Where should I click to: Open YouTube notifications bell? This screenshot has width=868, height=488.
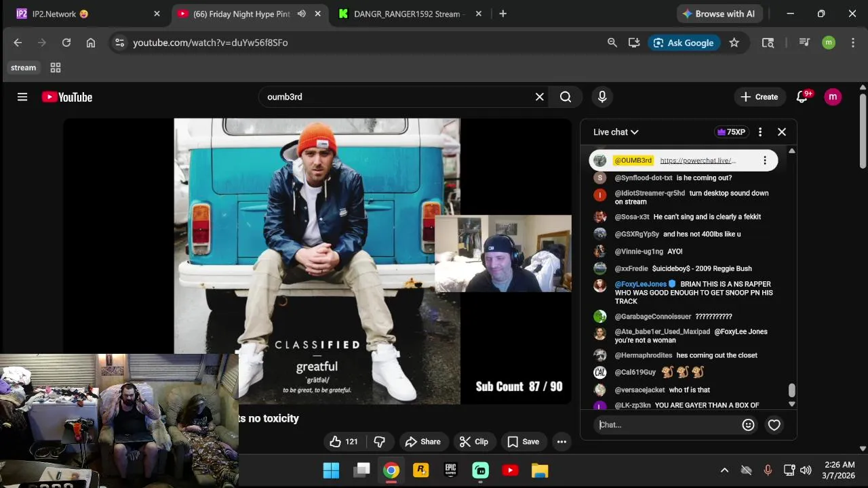(x=802, y=97)
